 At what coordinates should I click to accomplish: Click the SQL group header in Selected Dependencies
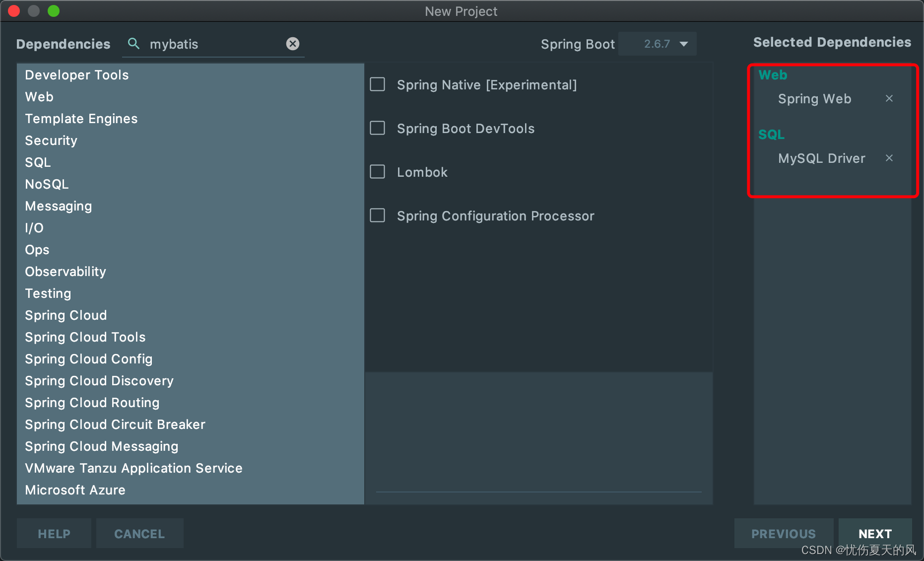[x=771, y=135]
